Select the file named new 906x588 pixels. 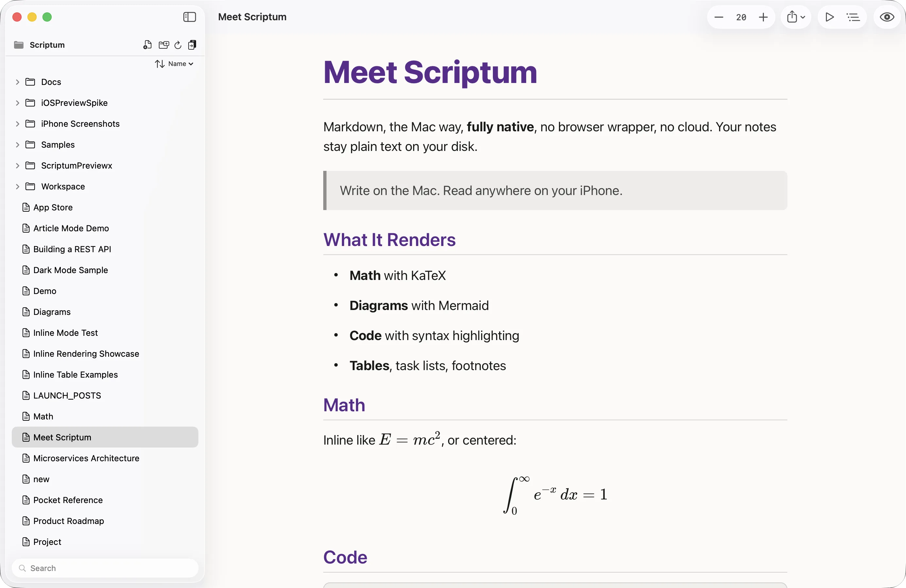[105, 480]
